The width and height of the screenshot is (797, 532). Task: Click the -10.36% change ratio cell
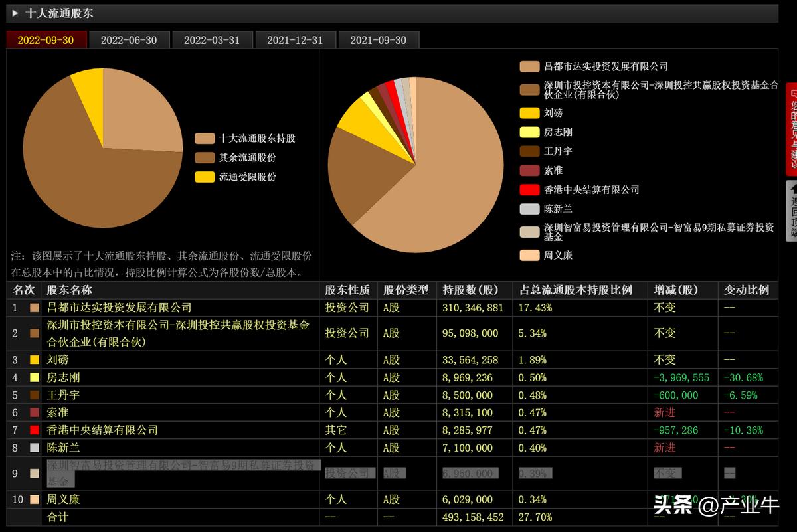coord(743,430)
